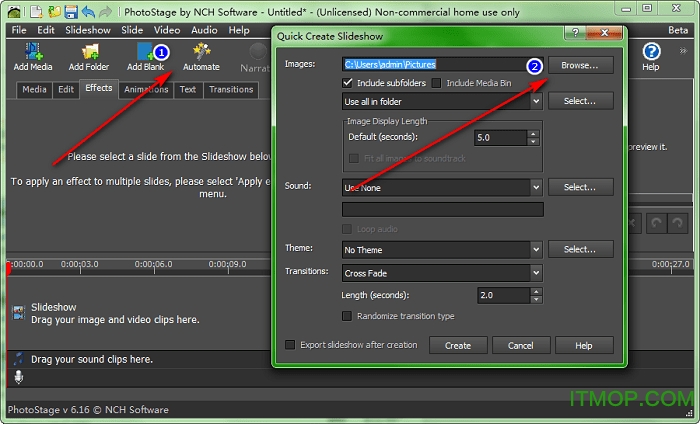Screen dimensions: 700x424
Task: Uncheck the Include subfolders checkbox
Action: 349,83
